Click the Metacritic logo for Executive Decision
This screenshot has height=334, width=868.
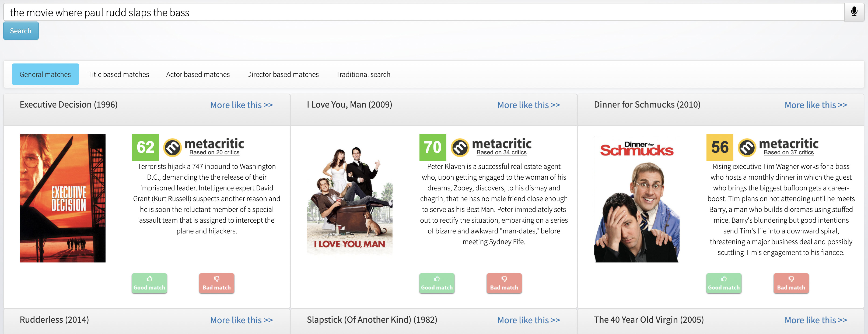[x=204, y=147]
